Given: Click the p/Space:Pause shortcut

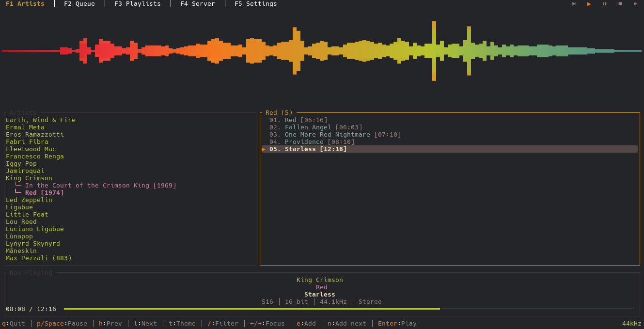Looking at the screenshot, I should point(62,324).
